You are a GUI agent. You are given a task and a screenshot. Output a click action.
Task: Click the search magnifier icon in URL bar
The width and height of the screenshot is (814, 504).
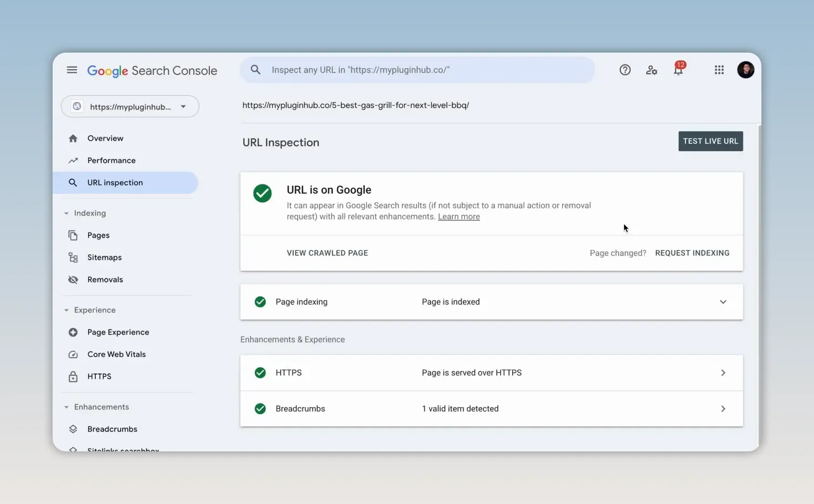(x=255, y=70)
